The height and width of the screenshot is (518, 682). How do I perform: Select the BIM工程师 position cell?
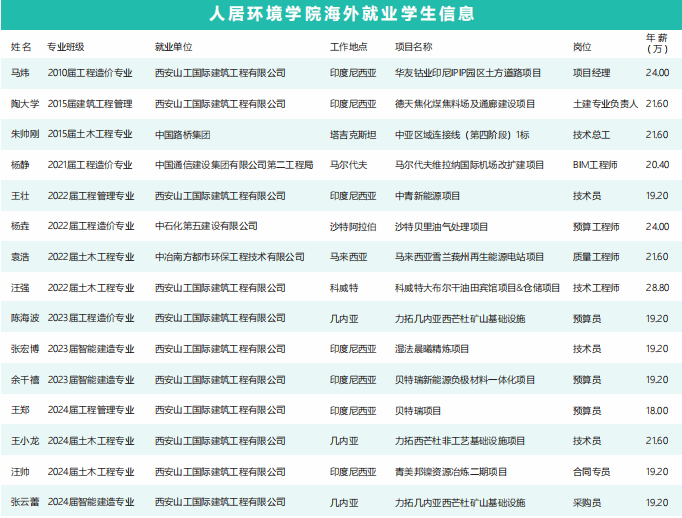point(595,165)
